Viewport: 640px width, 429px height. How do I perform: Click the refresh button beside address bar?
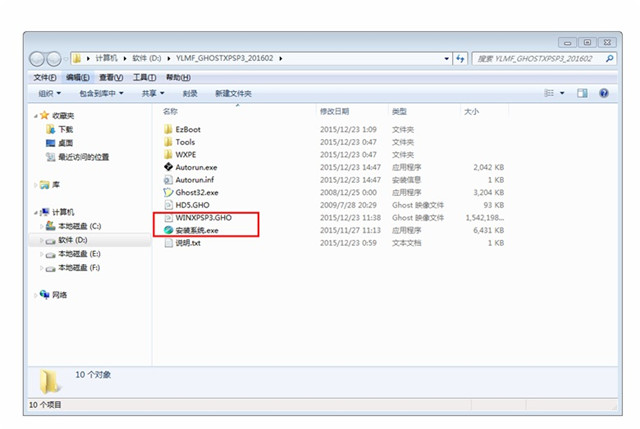pos(461,59)
